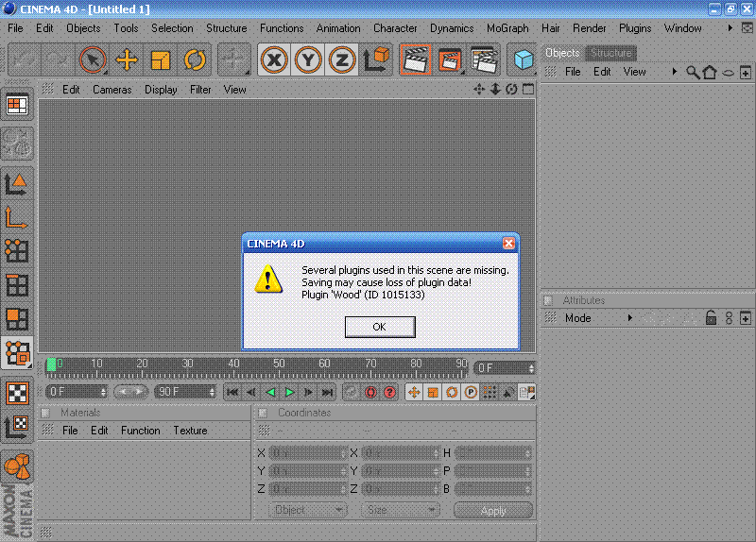Select the Texture tool checkerboard icon
The image size is (756, 542).
(17, 393)
